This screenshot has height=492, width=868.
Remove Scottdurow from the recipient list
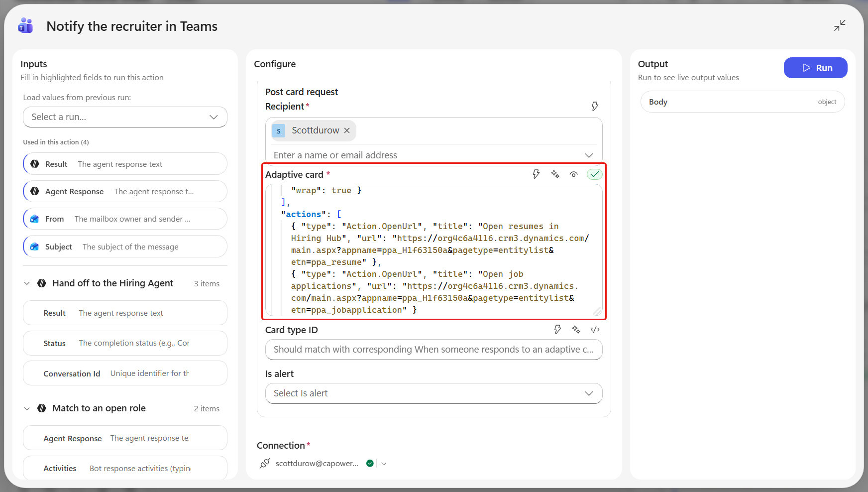pos(347,130)
